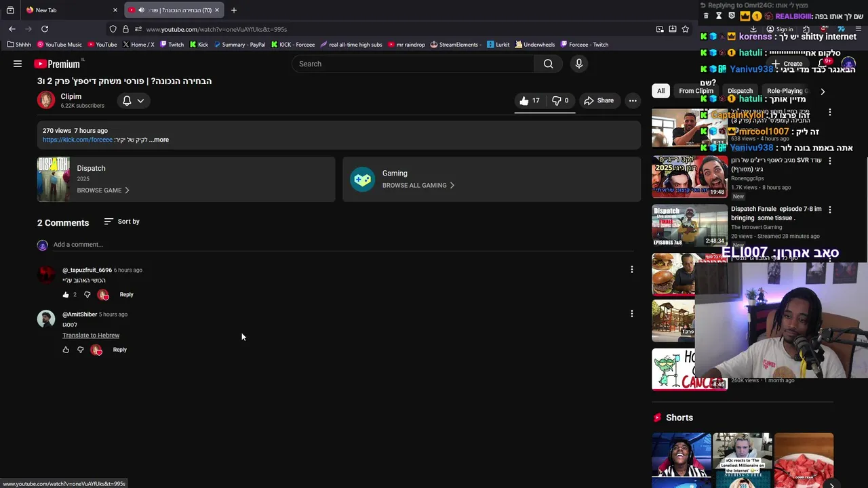This screenshot has width=868, height=488.
Task: Open Lurkit bookmark
Action: 498,45
